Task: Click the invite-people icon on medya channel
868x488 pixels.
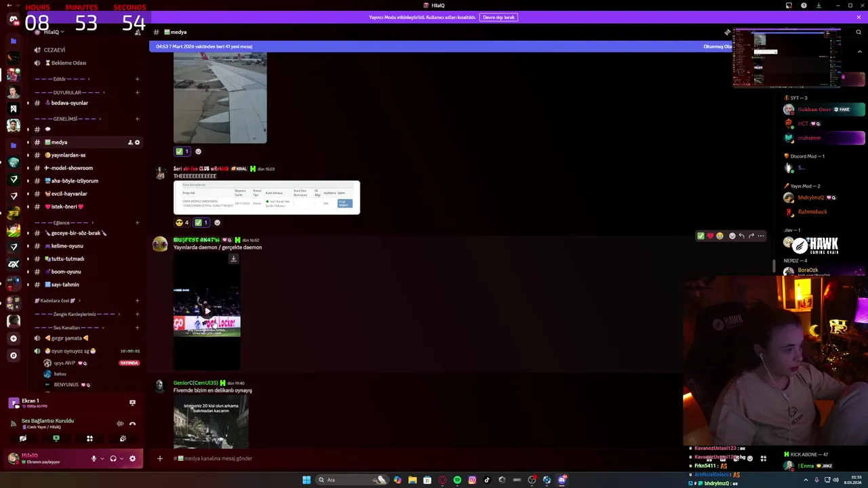Action: click(x=130, y=142)
